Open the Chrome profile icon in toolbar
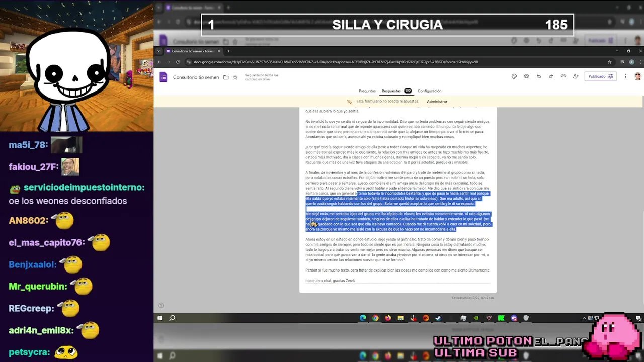 pyautogui.click(x=632, y=62)
